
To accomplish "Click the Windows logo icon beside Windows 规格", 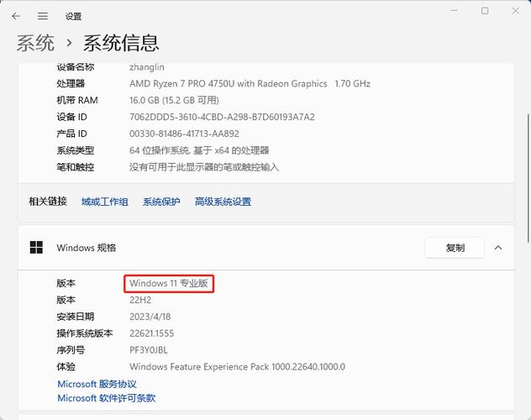I will [36, 248].
